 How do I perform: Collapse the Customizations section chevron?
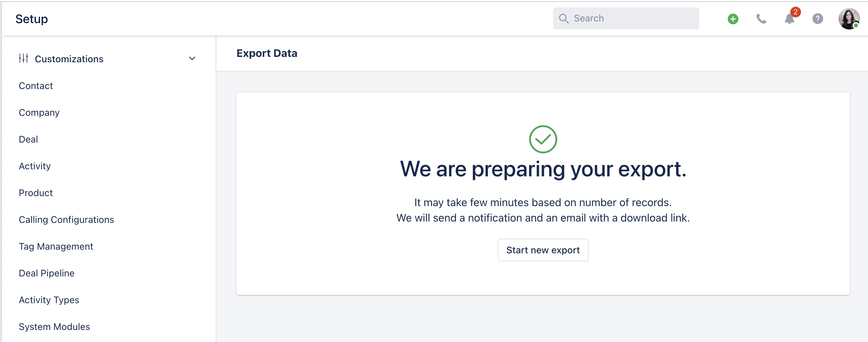coord(192,59)
